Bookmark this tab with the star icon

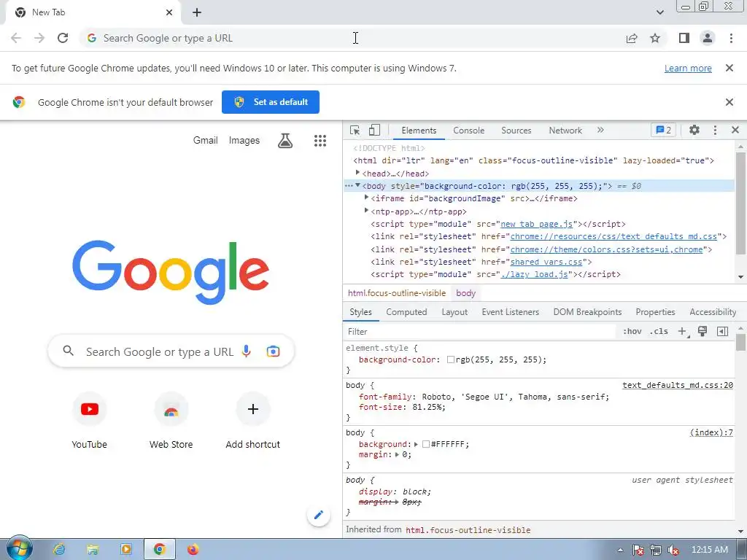655,38
